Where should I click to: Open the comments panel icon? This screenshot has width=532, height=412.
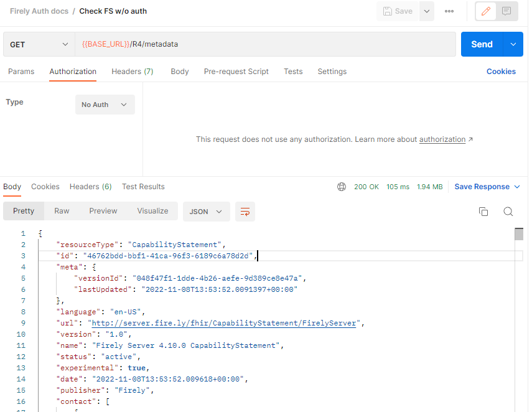506,11
